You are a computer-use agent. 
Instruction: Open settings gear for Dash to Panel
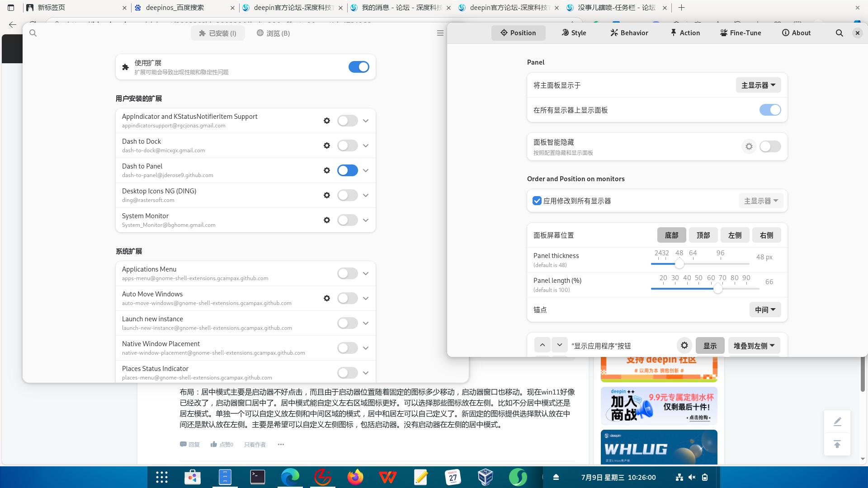pos(327,170)
